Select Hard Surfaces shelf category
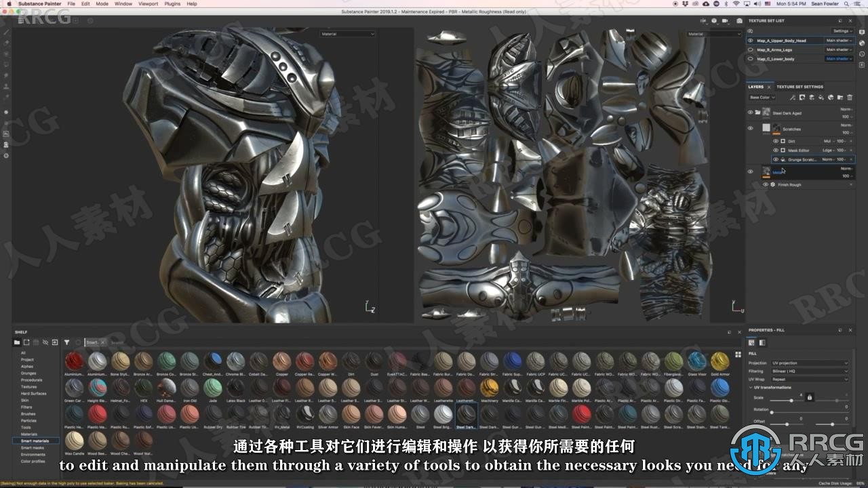The height and width of the screenshot is (488, 868). click(34, 393)
